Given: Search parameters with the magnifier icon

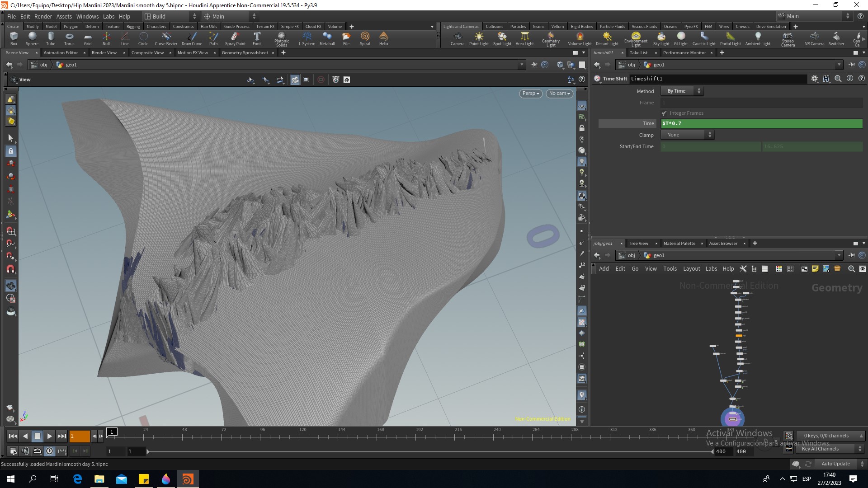Looking at the screenshot, I should click(x=838, y=79).
